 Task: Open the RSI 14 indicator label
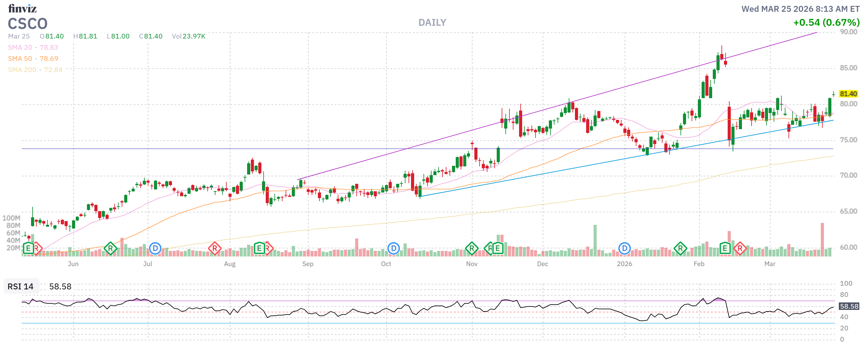pyautogui.click(x=20, y=287)
